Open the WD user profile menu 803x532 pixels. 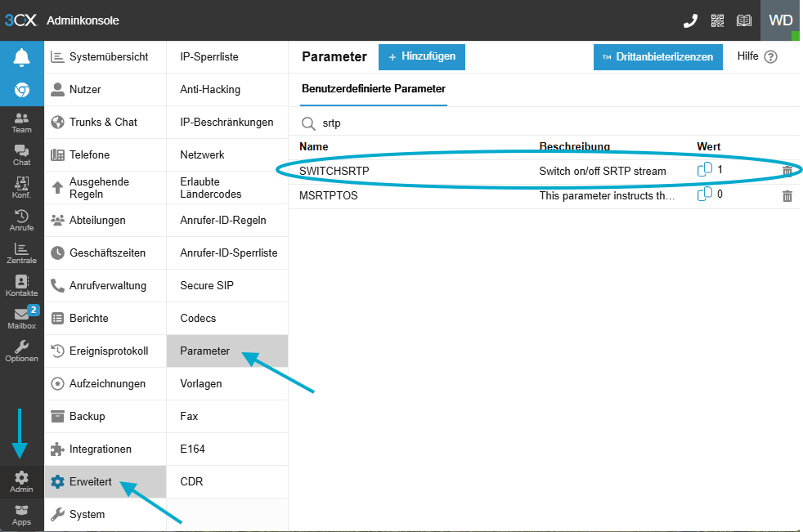(780, 20)
